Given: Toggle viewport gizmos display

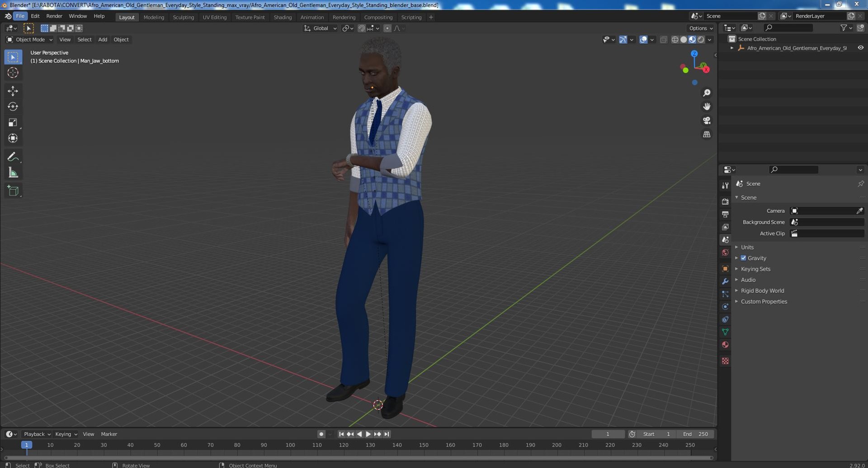Looking at the screenshot, I should (x=623, y=40).
